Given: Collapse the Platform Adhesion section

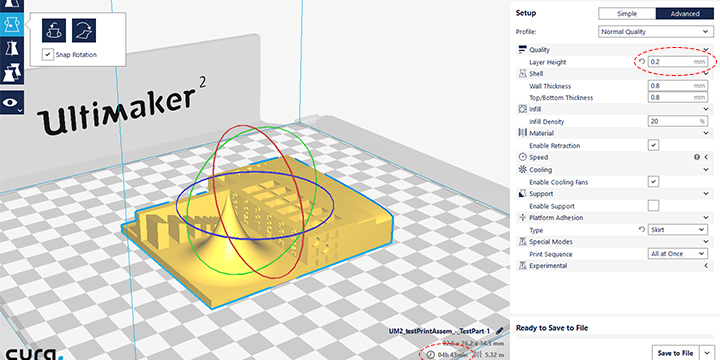Looking at the screenshot, I should point(706,218).
